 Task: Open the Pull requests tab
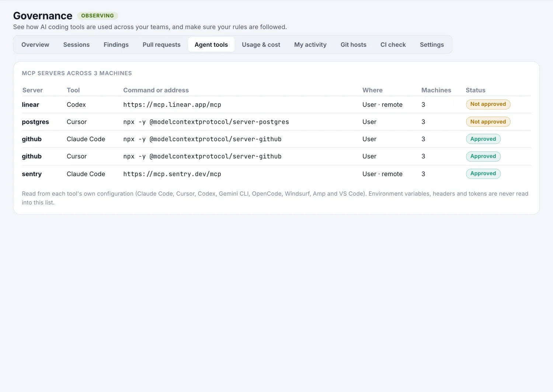click(161, 45)
